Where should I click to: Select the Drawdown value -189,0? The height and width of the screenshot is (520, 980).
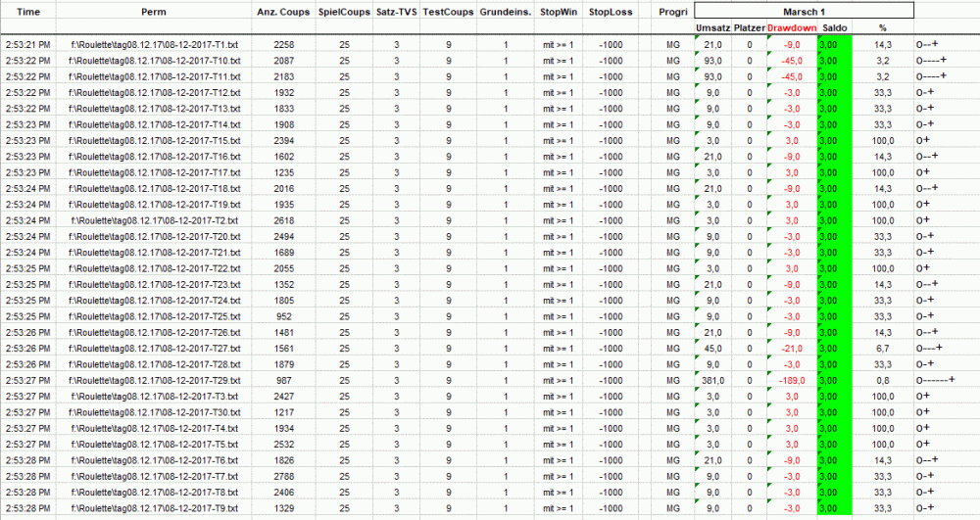point(792,380)
